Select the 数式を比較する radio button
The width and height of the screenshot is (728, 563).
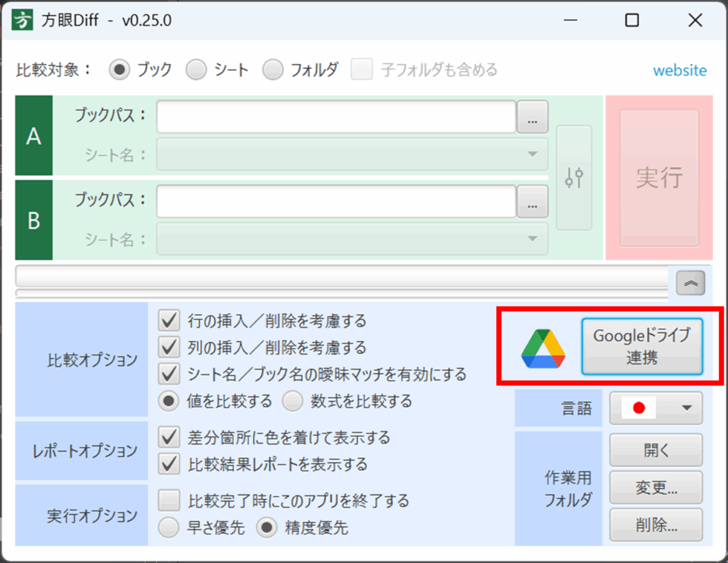point(293,401)
